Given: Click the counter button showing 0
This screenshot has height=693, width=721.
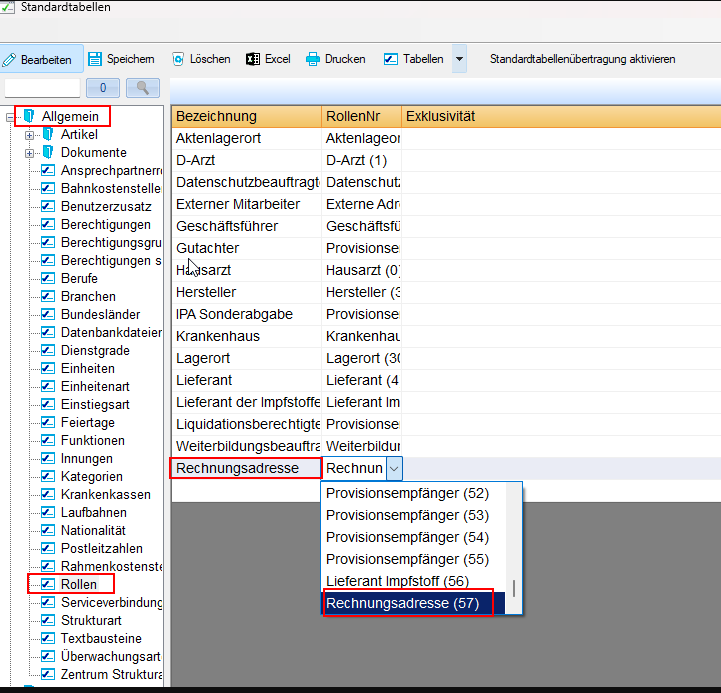Looking at the screenshot, I should (x=103, y=88).
